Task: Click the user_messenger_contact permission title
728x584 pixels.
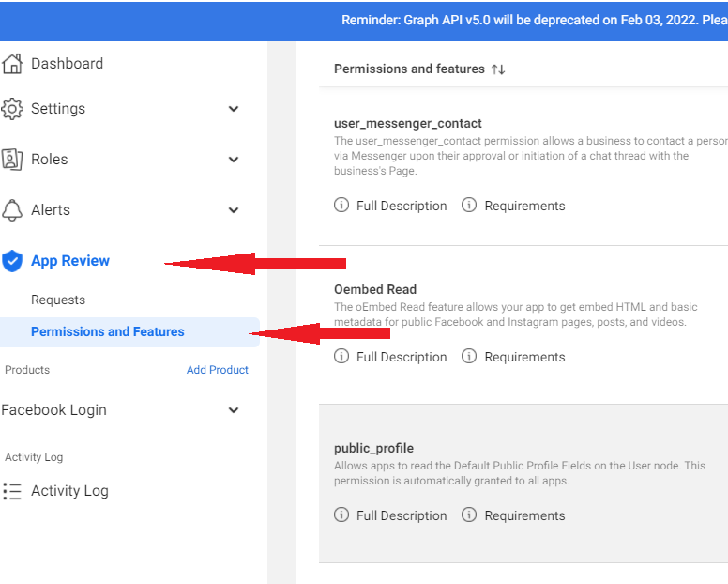Action: 408,124
